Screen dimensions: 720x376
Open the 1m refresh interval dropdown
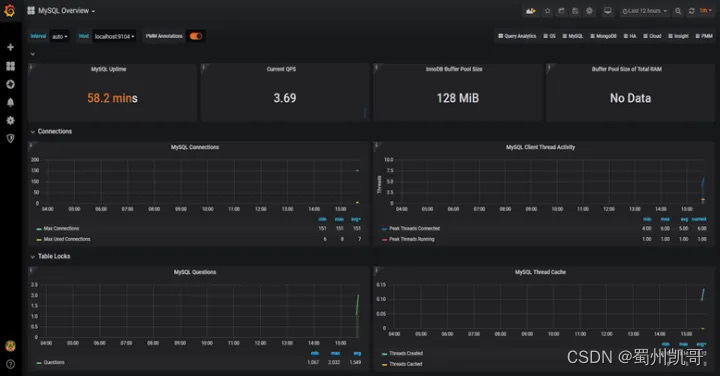705,11
